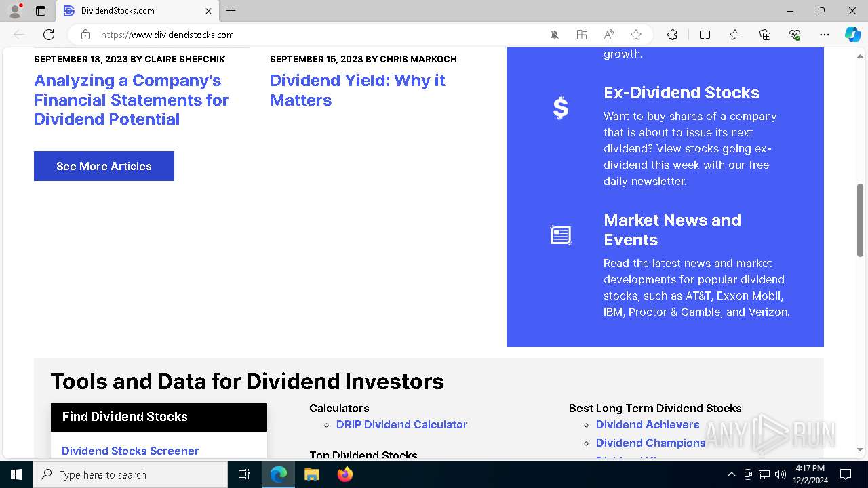Image resolution: width=868 pixels, height=488 pixels.
Task: Click the Microsoft Edge taskbar icon
Action: pos(279,474)
